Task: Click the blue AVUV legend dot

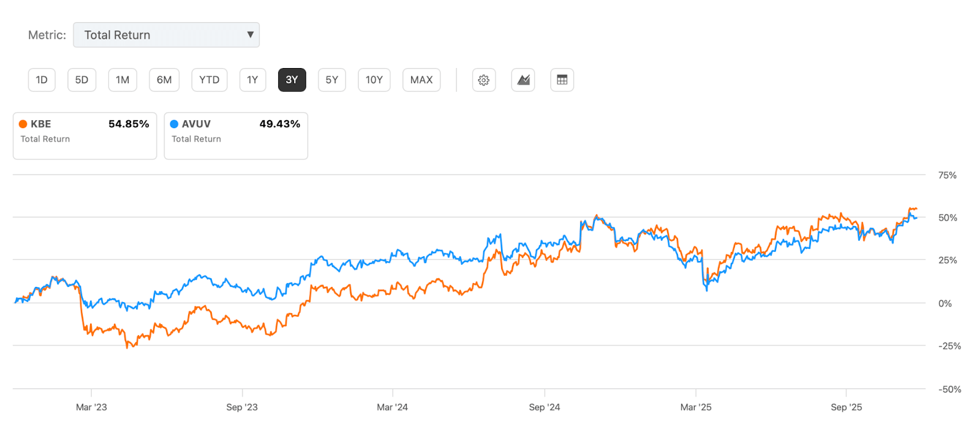Action: (x=174, y=124)
